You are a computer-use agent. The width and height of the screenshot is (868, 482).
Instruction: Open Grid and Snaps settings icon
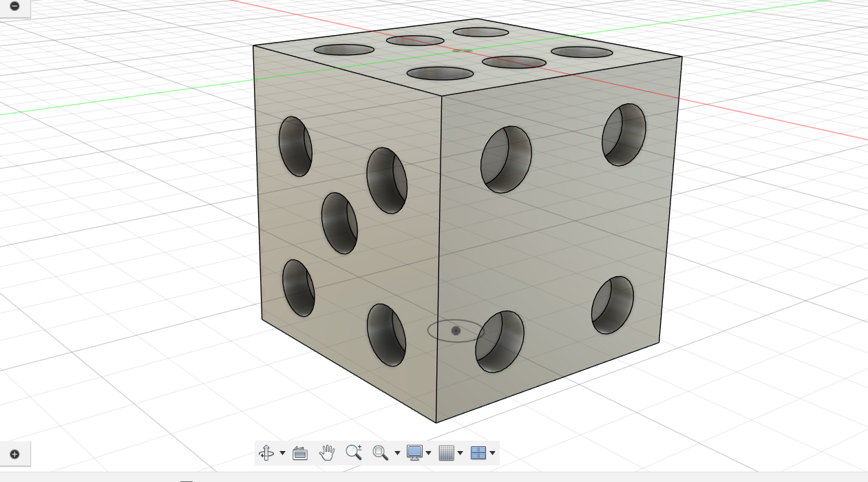click(x=446, y=452)
